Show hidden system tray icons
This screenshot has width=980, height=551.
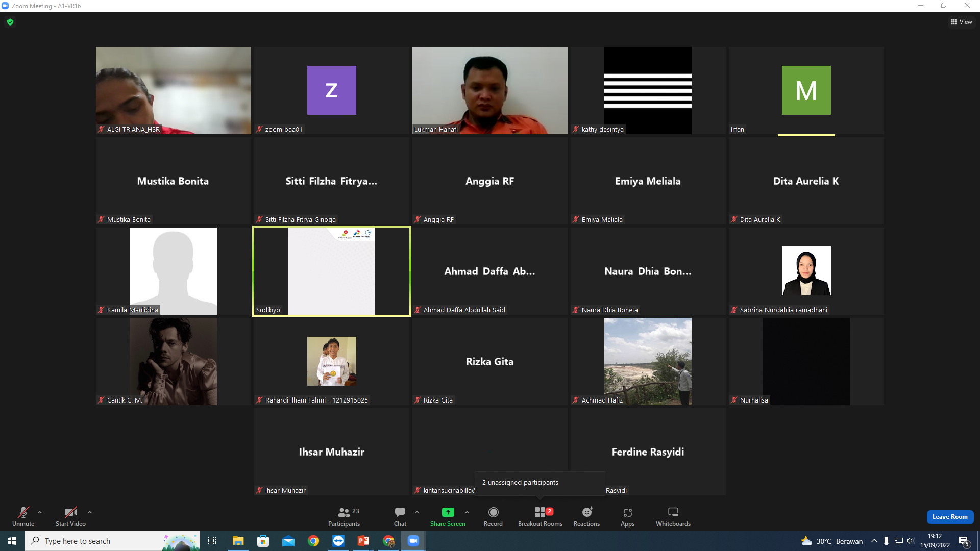(x=874, y=541)
